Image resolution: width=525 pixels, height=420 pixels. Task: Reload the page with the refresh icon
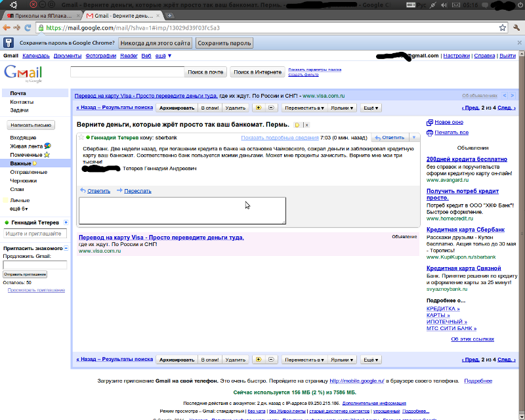click(28, 28)
